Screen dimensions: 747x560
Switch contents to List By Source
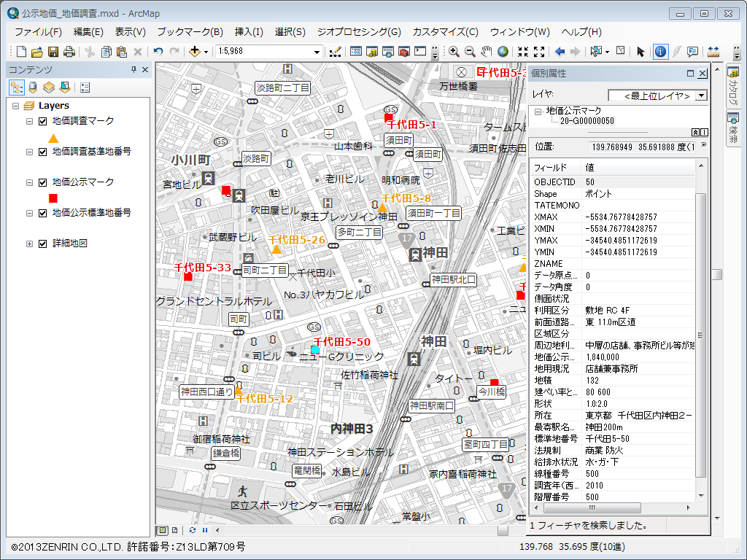coord(33,87)
